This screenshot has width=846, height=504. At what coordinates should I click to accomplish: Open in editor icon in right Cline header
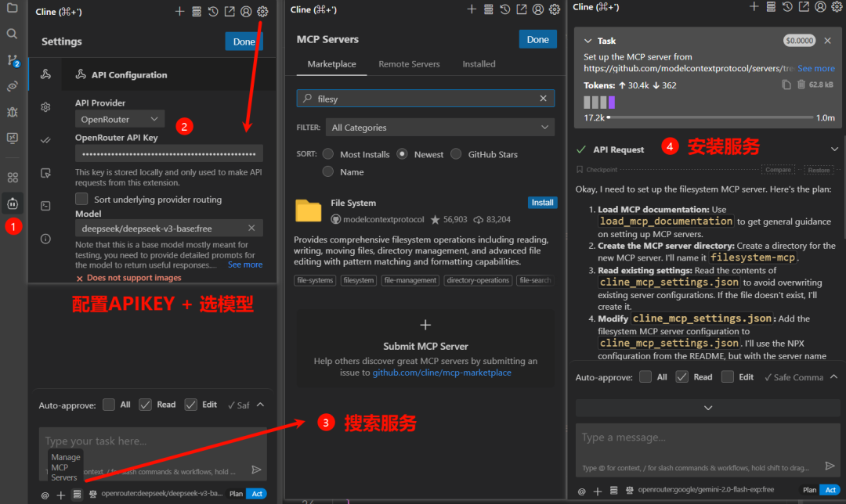click(x=804, y=6)
